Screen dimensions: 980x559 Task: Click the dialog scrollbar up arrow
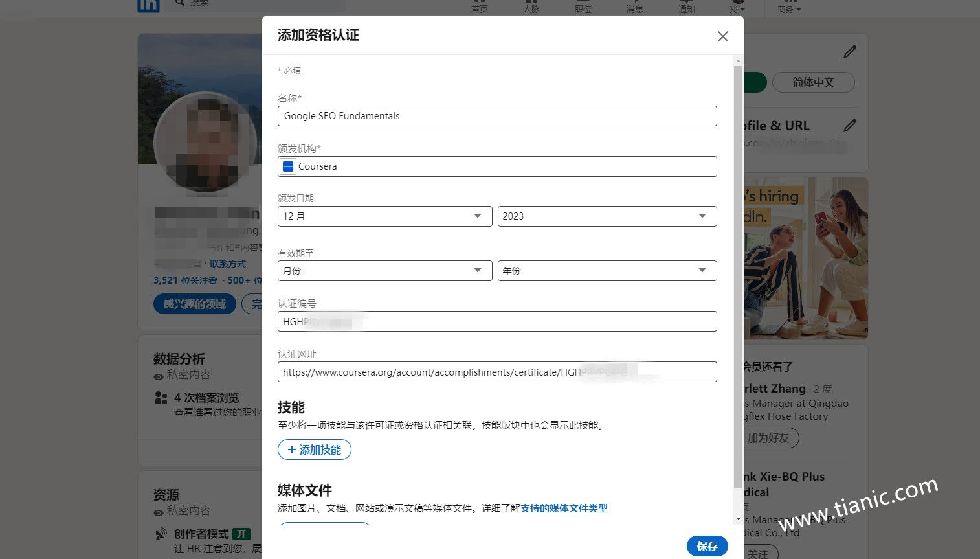738,61
